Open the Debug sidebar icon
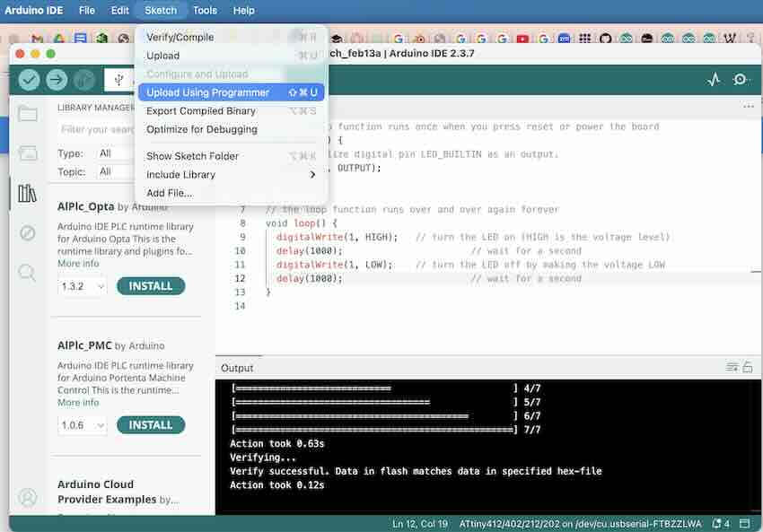Screen dimensions: 763x532 [x=27, y=233]
